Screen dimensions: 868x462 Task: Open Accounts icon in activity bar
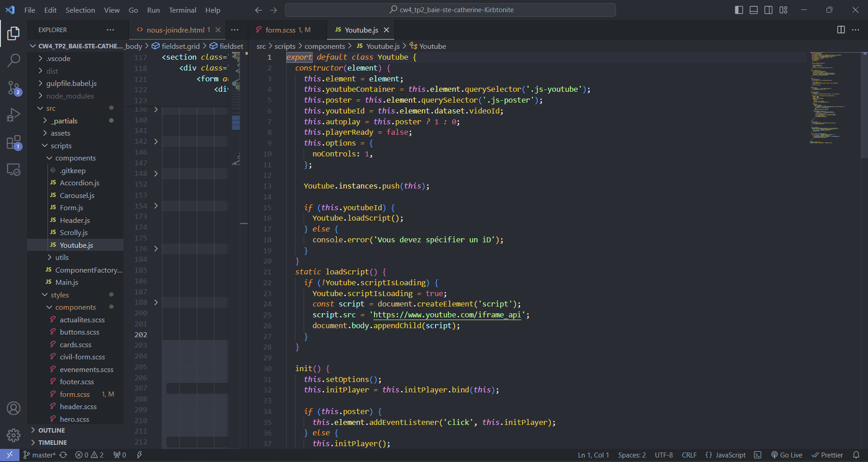(x=14, y=408)
